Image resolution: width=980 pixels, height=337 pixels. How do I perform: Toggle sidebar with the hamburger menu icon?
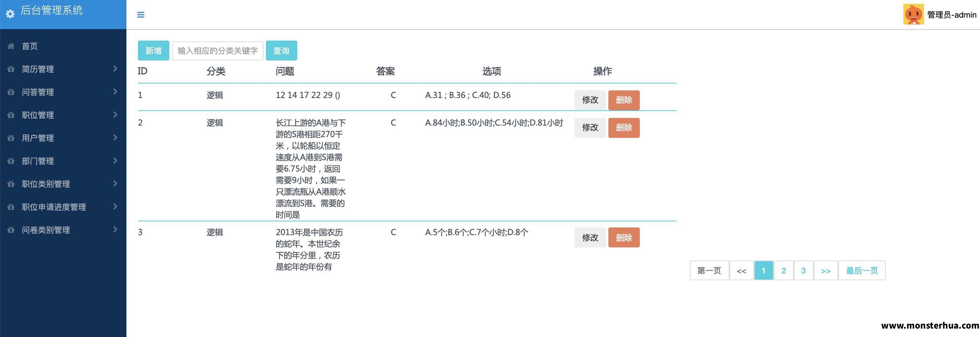tap(141, 15)
